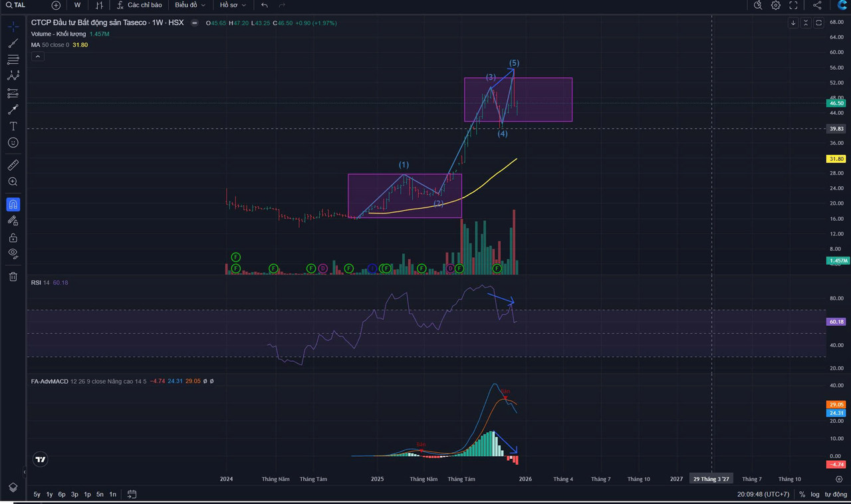Open the Hồ sơ dropdown
The height and width of the screenshot is (504, 851).
[x=233, y=5]
